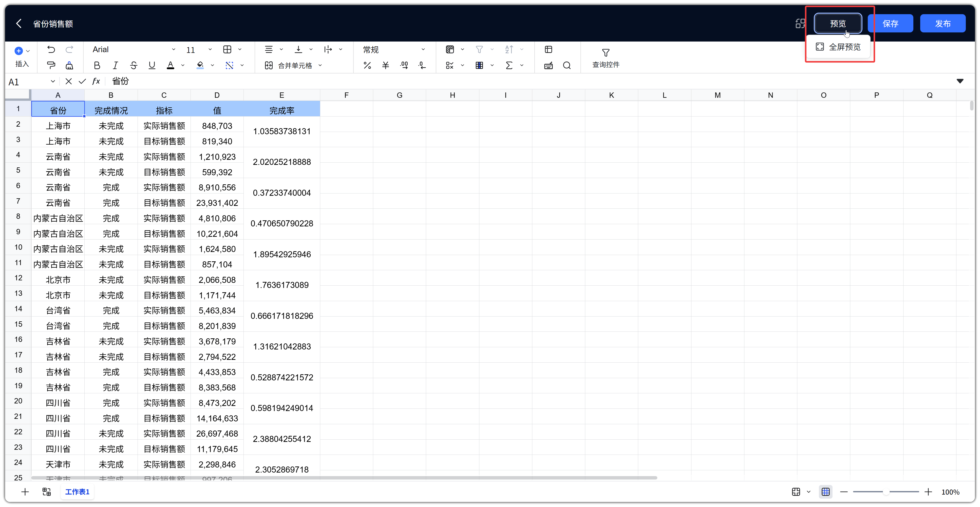Toggle bold formatting
The height and width of the screenshot is (507, 980).
tap(97, 65)
